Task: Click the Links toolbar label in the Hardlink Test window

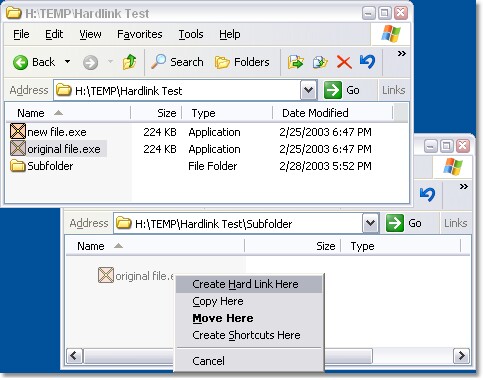Action: (393, 90)
